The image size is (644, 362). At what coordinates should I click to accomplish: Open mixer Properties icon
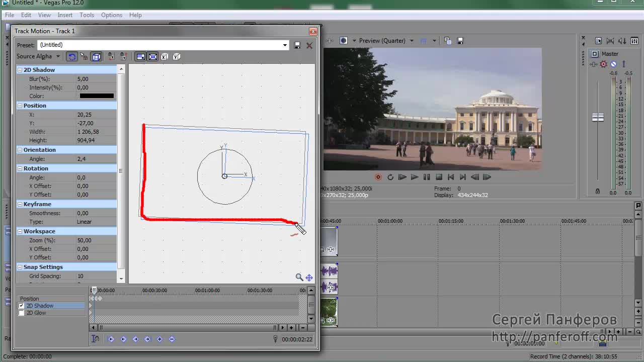tap(598, 41)
